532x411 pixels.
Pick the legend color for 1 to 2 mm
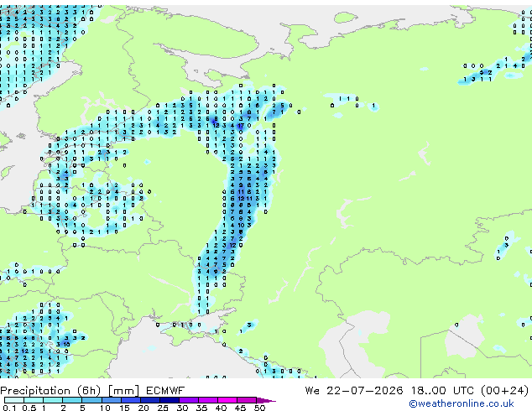click(x=53, y=400)
